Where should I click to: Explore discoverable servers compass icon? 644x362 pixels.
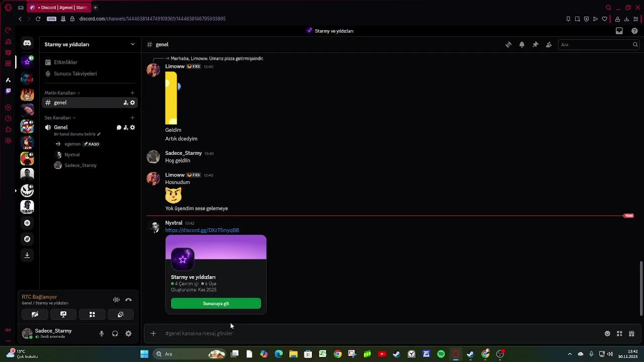pyautogui.click(x=27, y=239)
